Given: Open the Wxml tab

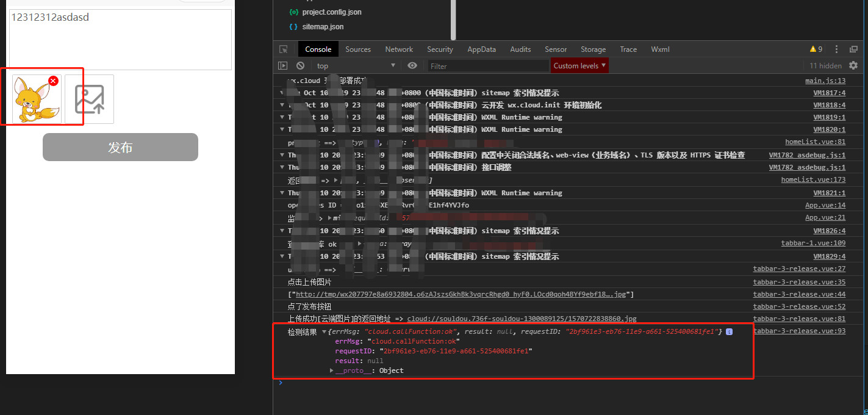Looking at the screenshot, I should click(x=660, y=49).
